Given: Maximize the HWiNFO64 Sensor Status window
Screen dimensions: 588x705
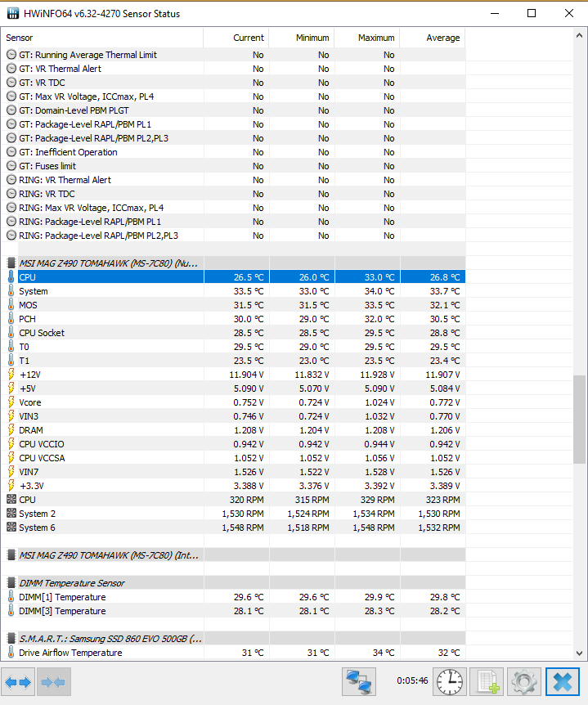Looking at the screenshot, I should (532, 13).
